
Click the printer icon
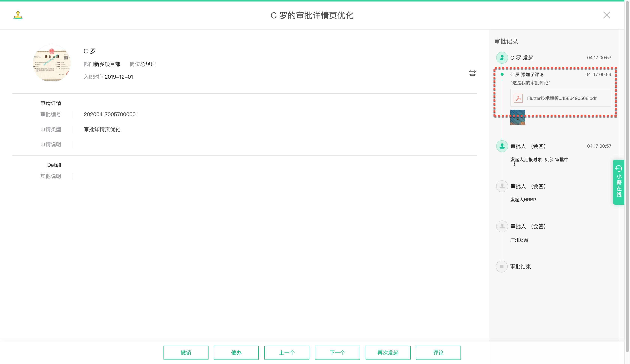pos(472,73)
